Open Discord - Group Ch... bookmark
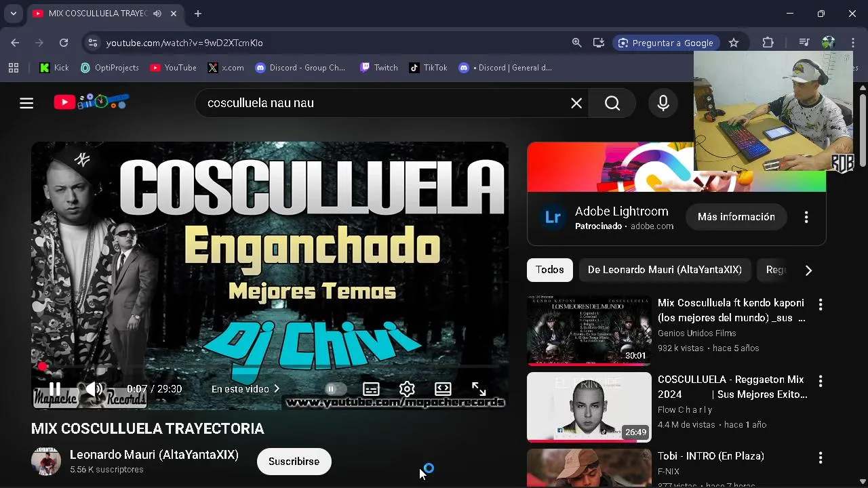The width and height of the screenshot is (868, 488). click(x=300, y=68)
